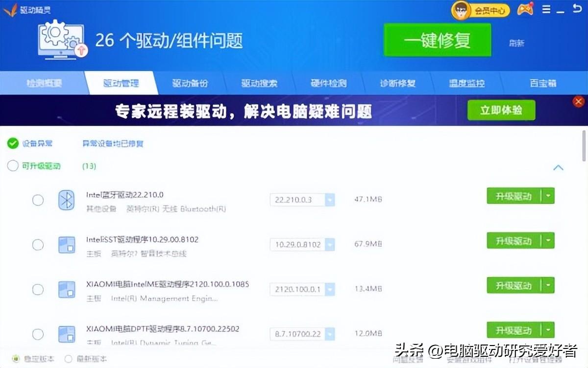Screen dimensions: 588x368
Task: Check the 可升级驱动 select-all circle
Action: pos(13,166)
